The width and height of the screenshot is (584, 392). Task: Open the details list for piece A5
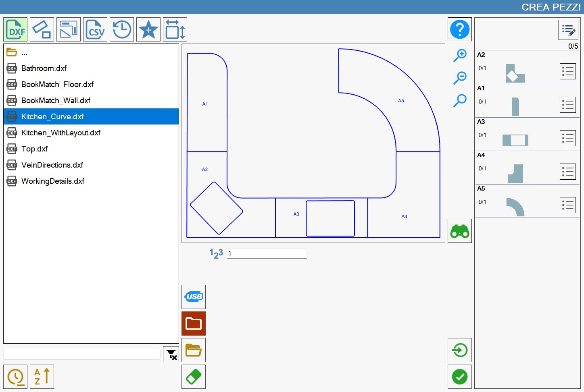pyautogui.click(x=568, y=205)
